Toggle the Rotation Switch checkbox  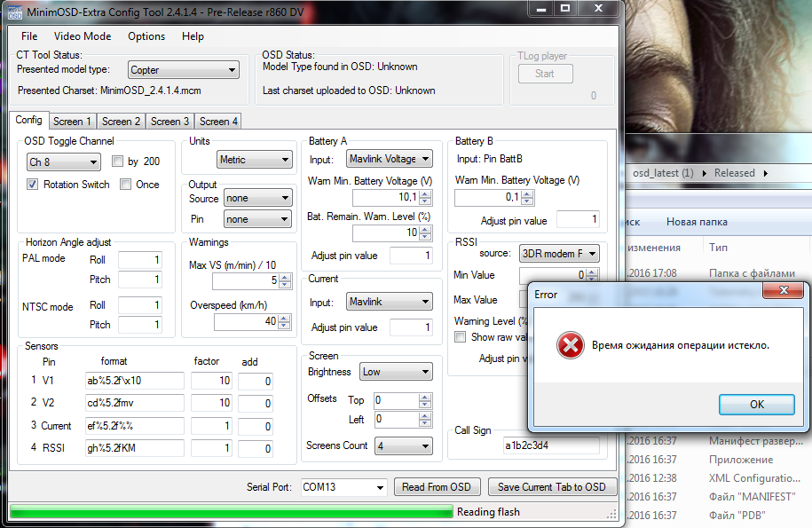tap(33, 185)
